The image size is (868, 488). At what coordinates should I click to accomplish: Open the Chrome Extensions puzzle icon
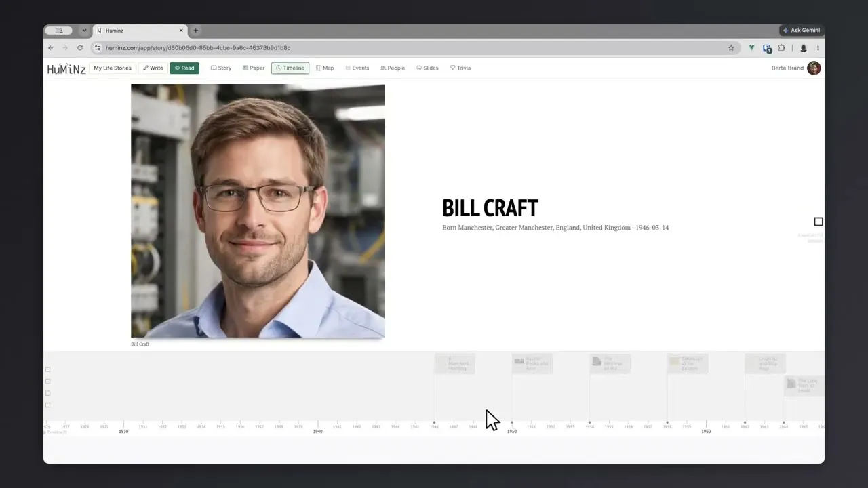pos(782,48)
